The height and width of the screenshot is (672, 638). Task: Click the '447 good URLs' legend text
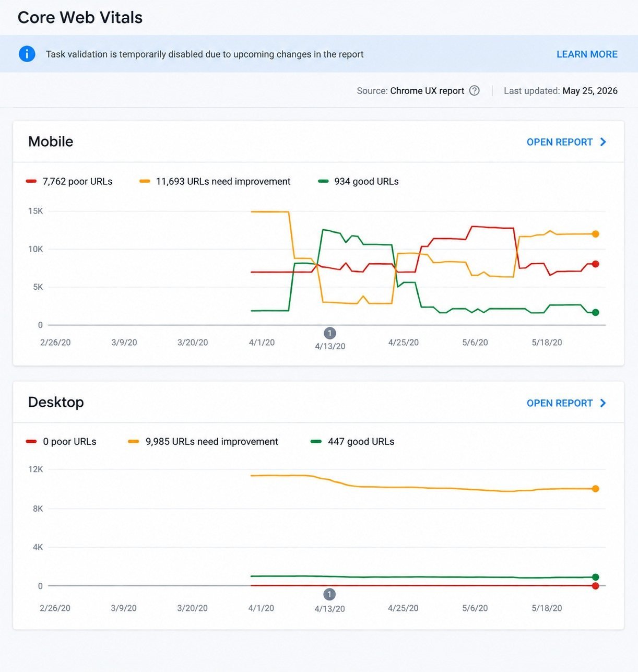click(x=361, y=441)
